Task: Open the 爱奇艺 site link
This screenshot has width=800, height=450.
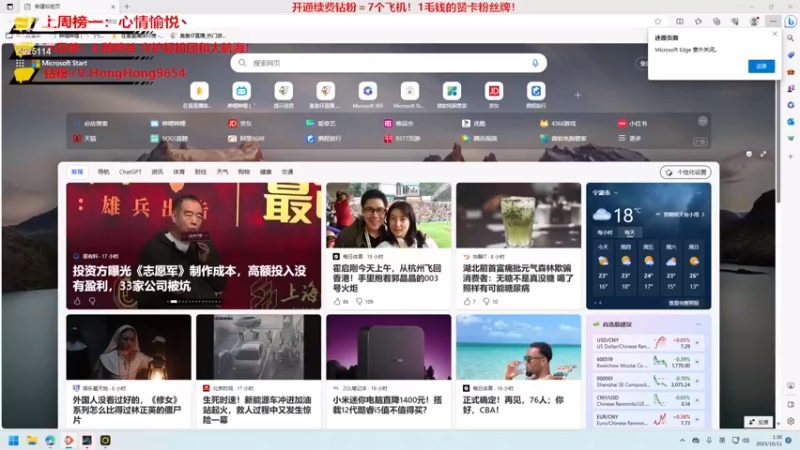Action: 321,123
